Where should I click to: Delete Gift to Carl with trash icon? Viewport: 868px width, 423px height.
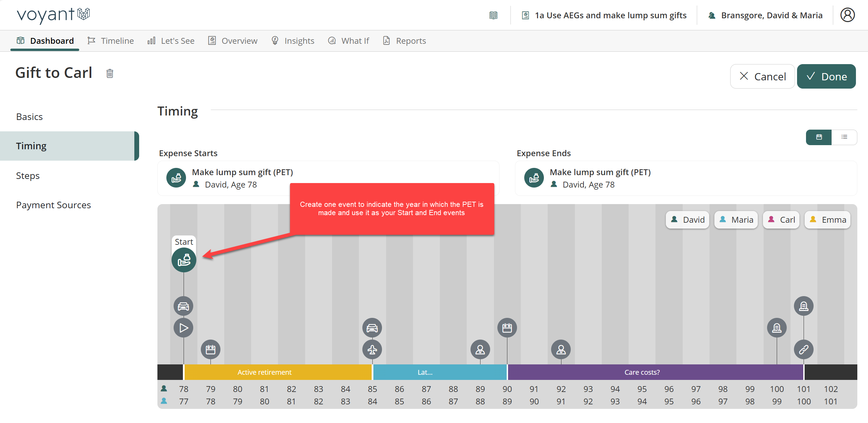(x=110, y=73)
